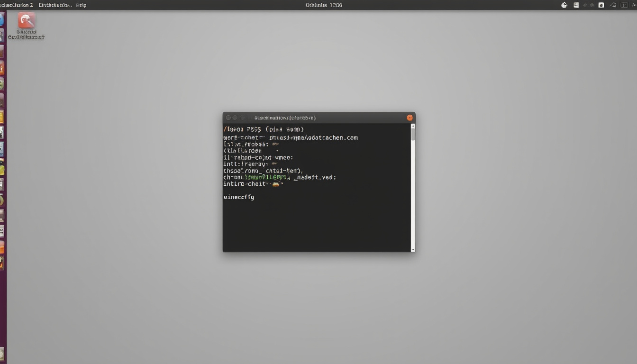Select the red launcher icon on the desktop
637x364 pixels.
27,20
